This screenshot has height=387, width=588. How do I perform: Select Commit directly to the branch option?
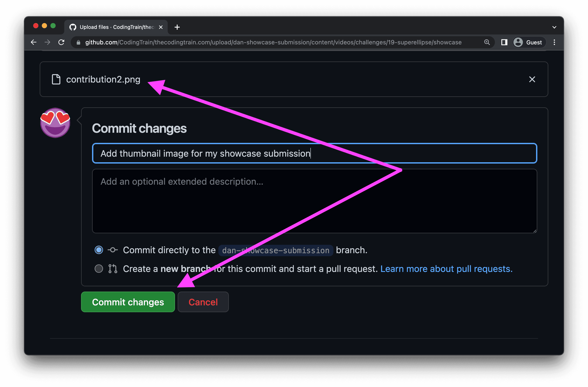pyautogui.click(x=99, y=250)
